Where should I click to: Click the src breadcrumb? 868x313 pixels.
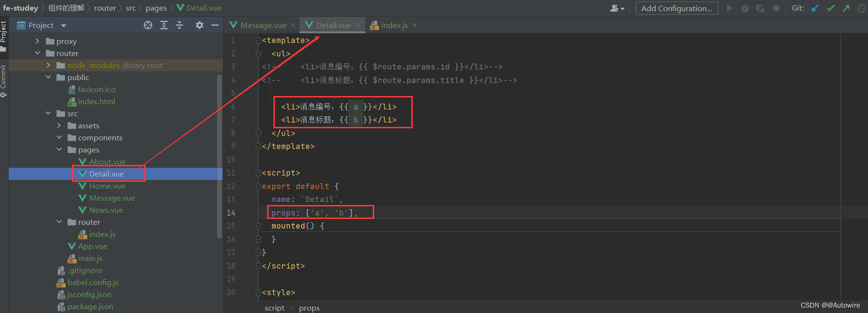click(x=131, y=8)
